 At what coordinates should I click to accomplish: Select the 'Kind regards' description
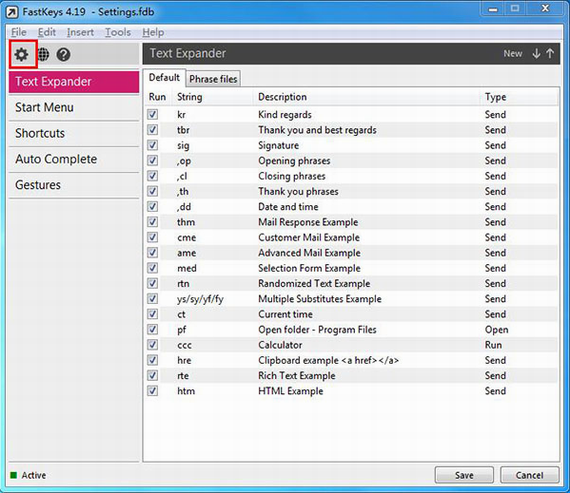coord(285,115)
